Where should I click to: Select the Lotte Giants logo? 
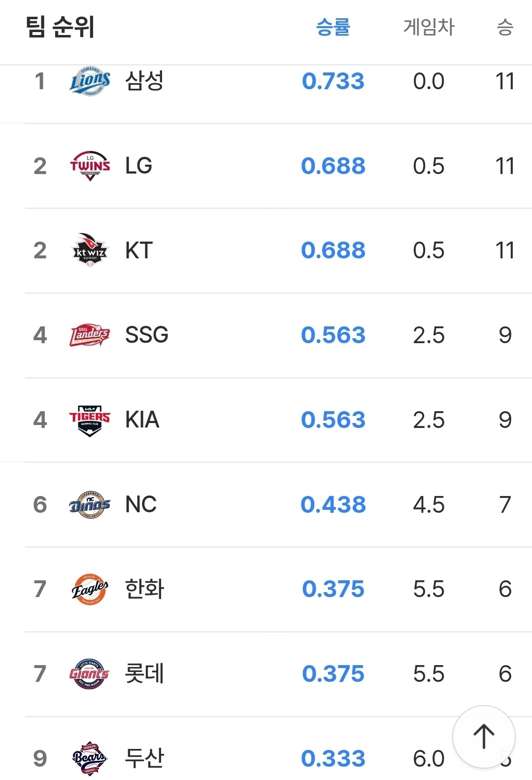pyautogui.click(x=90, y=674)
